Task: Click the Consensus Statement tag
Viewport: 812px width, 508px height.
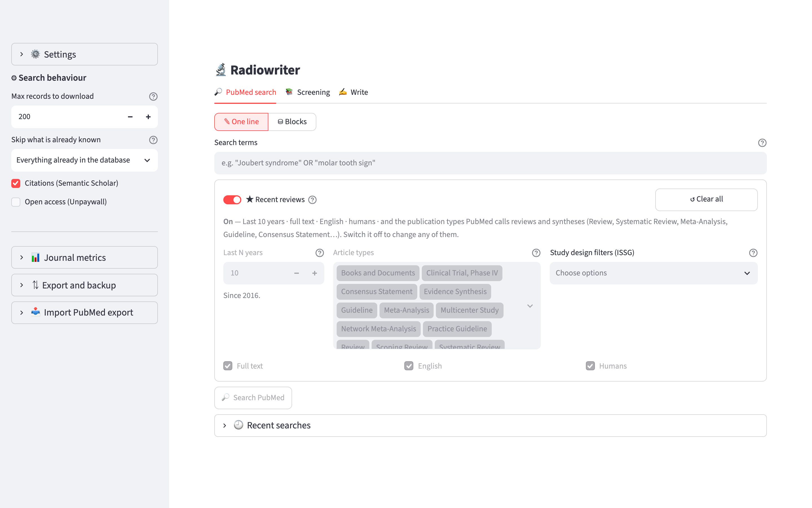Action: tap(376, 292)
